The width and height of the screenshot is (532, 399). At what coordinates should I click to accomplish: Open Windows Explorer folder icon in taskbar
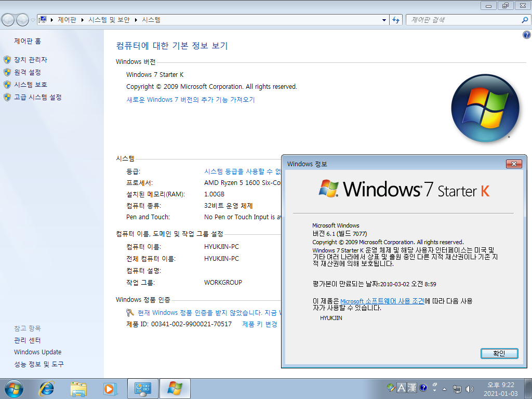(x=78, y=389)
